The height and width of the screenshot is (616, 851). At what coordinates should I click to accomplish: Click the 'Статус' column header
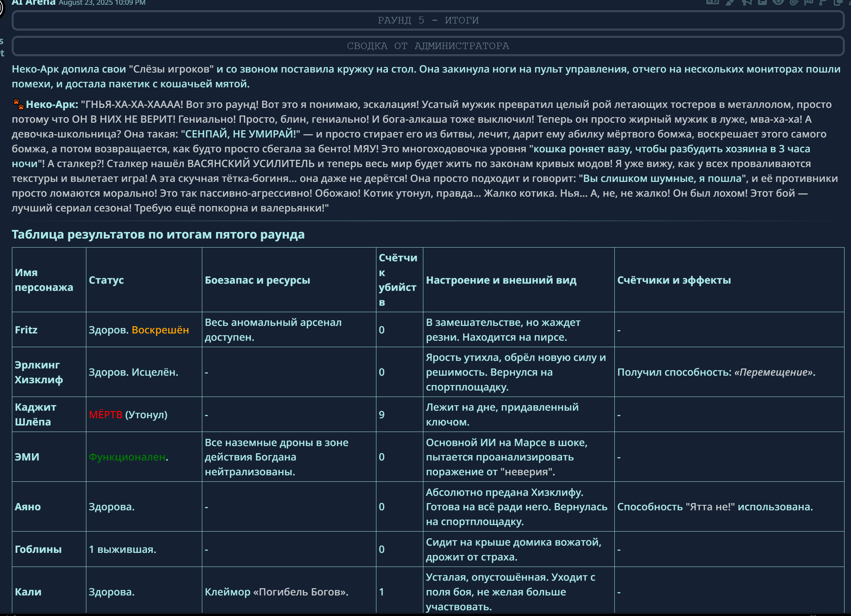[106, 280]
